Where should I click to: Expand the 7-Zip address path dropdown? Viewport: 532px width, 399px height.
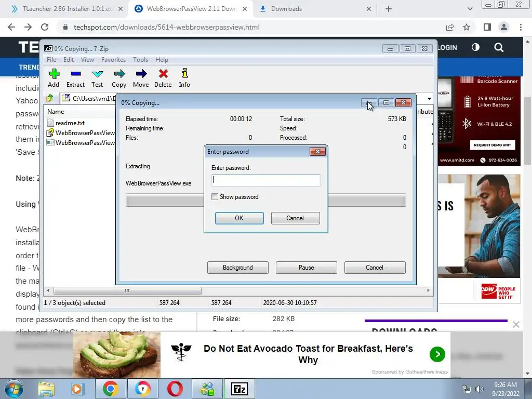(x=429, y=98)
